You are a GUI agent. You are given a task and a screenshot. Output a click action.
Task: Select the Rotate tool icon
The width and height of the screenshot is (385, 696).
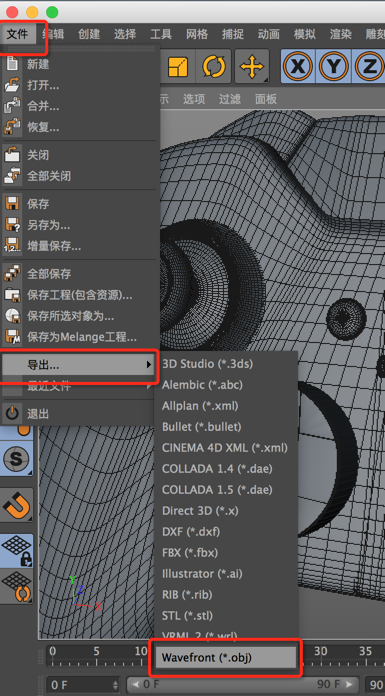[214, 66]
